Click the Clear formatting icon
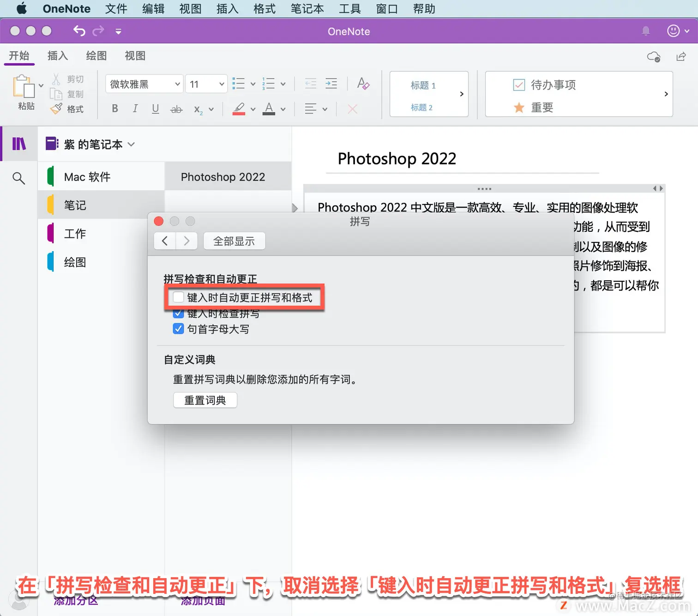The image size is (698, 616). point(363,84)
